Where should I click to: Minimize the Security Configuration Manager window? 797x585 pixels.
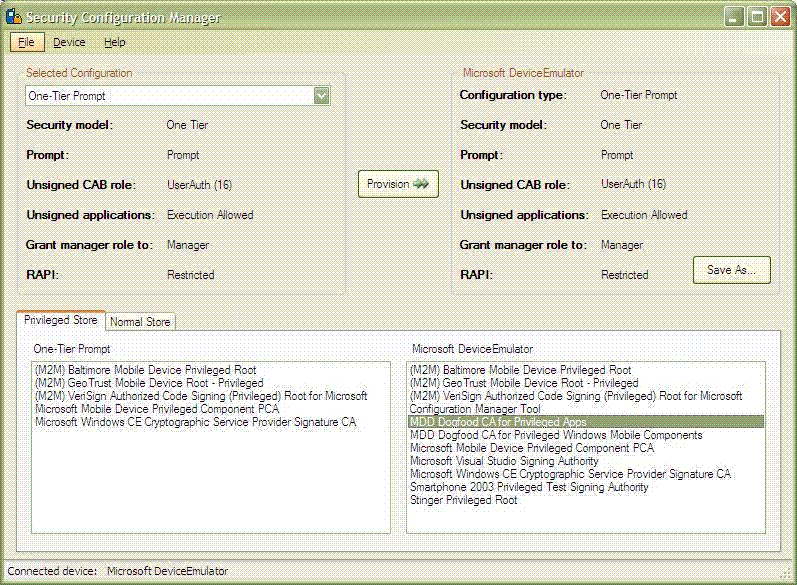[x=733, y=17]
